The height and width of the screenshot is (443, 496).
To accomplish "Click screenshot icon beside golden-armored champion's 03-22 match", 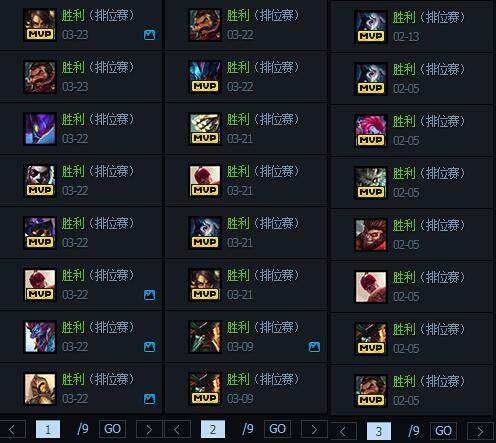I will click(149, 399).
